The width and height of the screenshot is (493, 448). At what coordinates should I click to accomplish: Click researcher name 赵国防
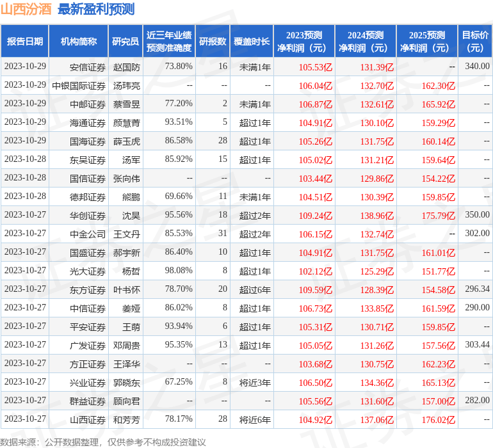(x=126, y=67)
